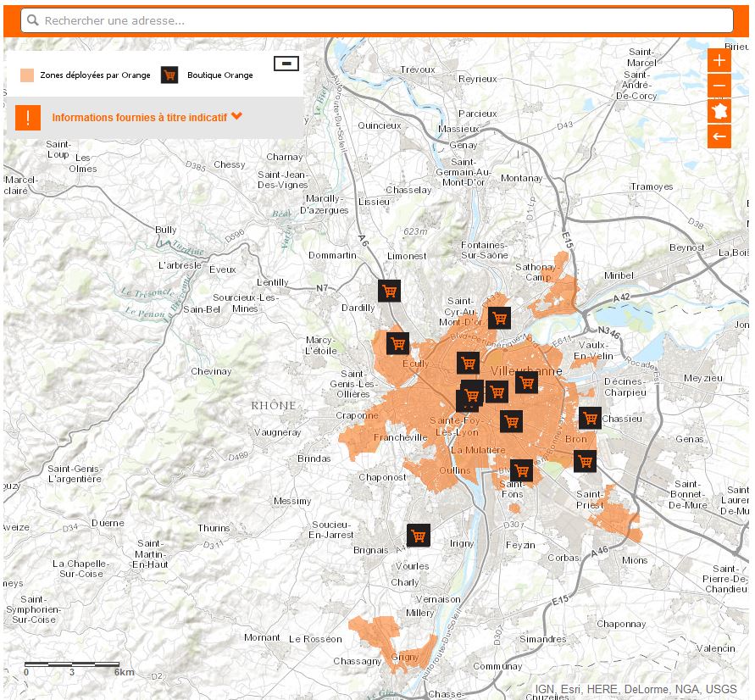The image size is (755, 700).
Task: Click the orange exclamation warning icon
Action: click(27, 118)
